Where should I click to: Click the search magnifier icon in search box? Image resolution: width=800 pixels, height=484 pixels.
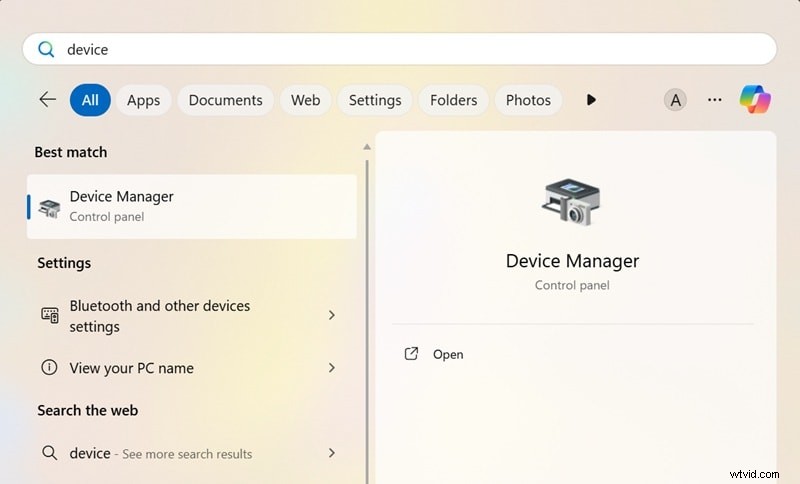[x=46, y=49]
